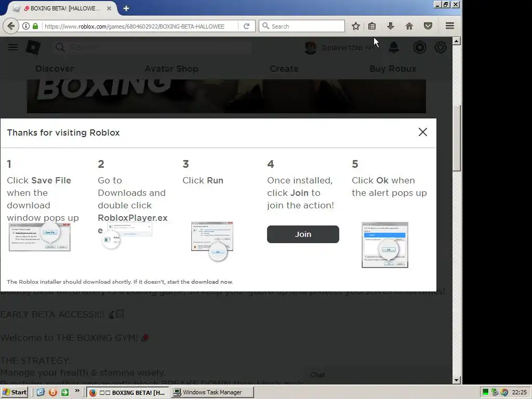Image resolution: width=532 pixels, height=399 pixels.
Task: Click the Firefox Search field
Action: coord(302,26)
